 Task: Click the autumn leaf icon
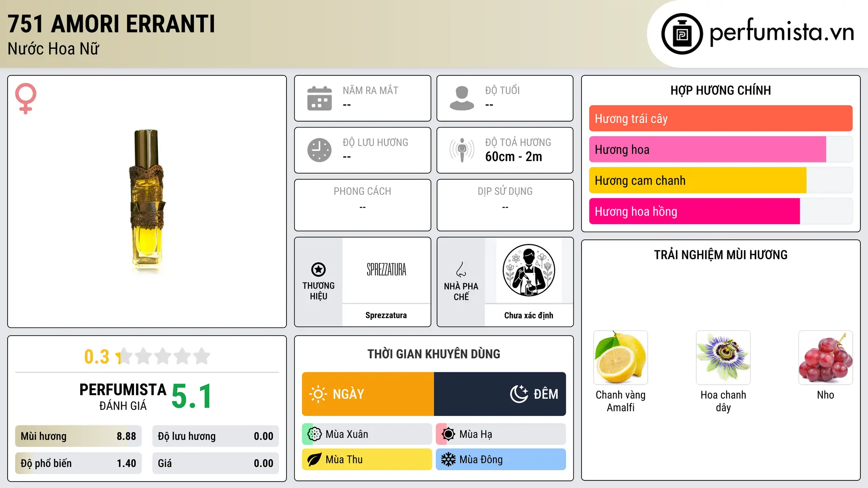tap(314, 460)
